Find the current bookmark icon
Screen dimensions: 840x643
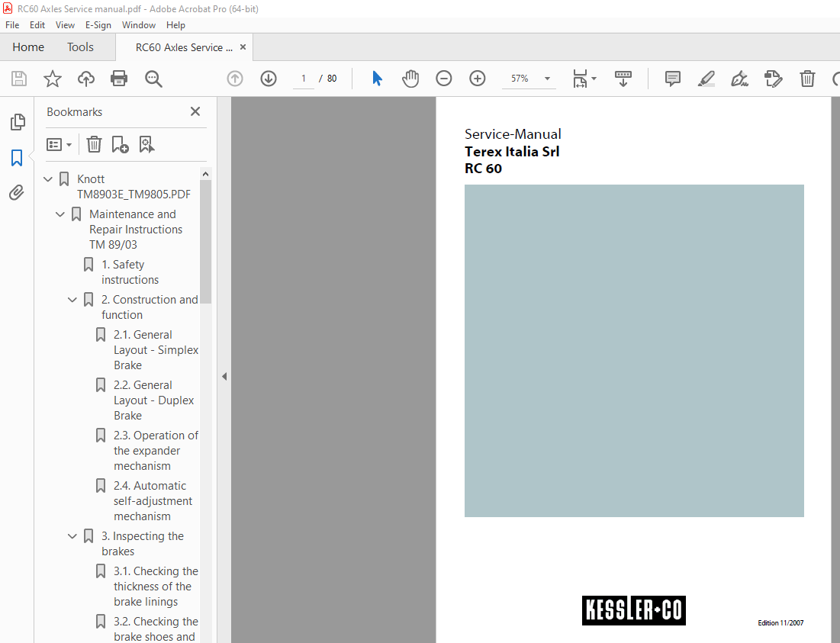click(146, 145)
